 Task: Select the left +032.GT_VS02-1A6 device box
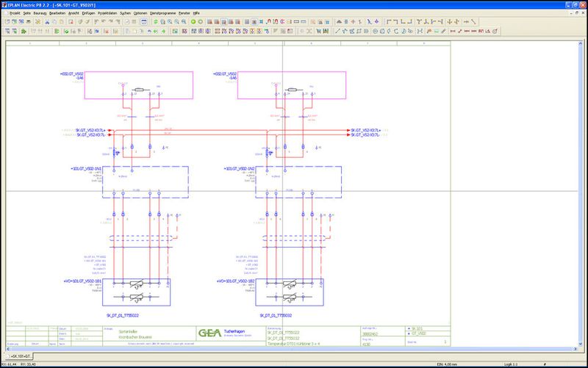click(138, 85)
